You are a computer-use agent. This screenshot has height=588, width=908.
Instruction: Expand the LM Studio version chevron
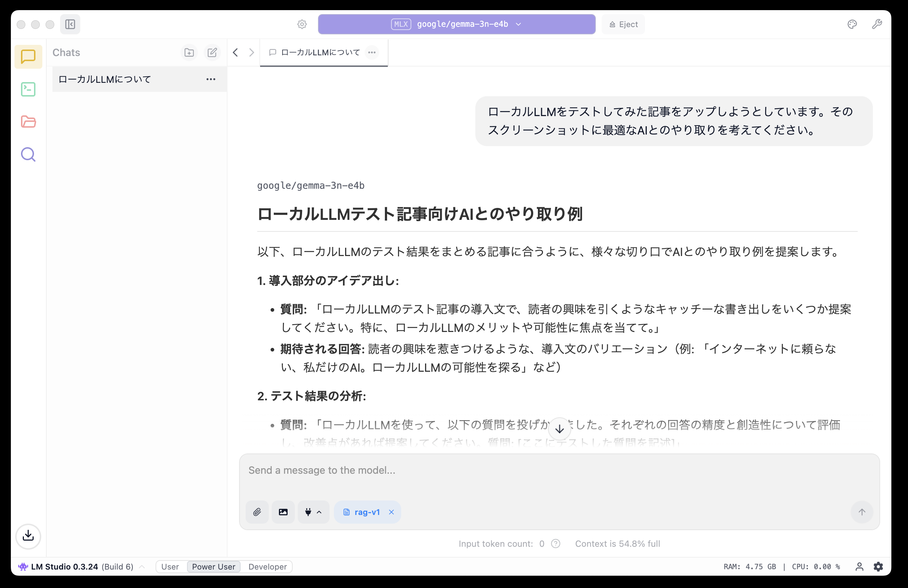pos(142,567)
